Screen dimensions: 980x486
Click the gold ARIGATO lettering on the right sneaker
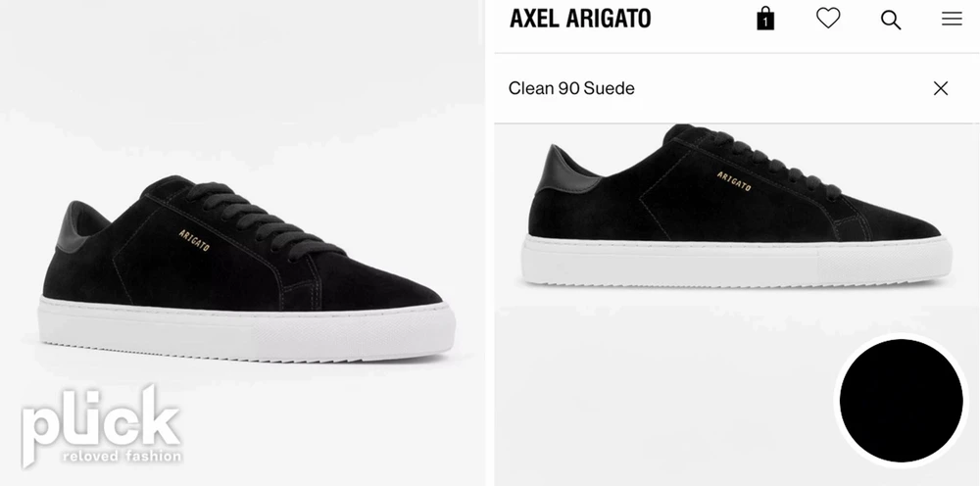pyautogui.click(x=734, y=181)
